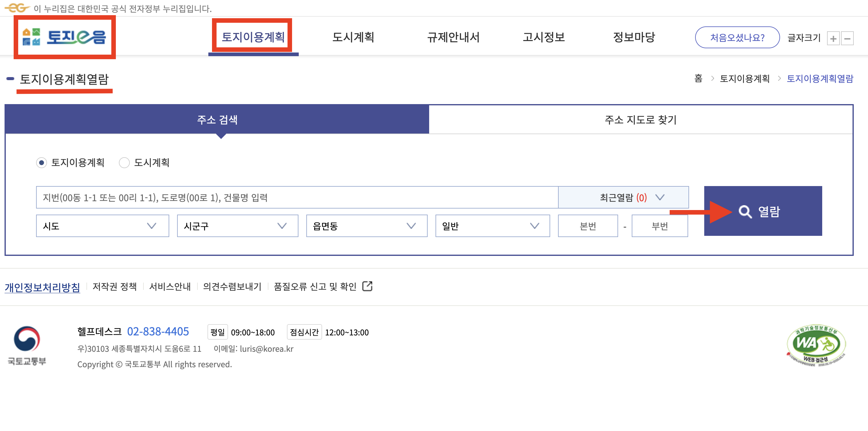868x431 pixels.
Task: Expand the 읍면동 dropdown
Action: click(x=366, y=226)
